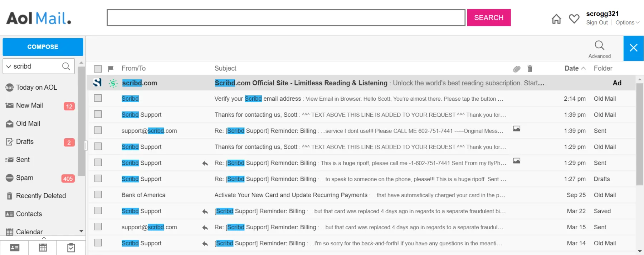Click the trash delete icon in header row

(530, 69)
